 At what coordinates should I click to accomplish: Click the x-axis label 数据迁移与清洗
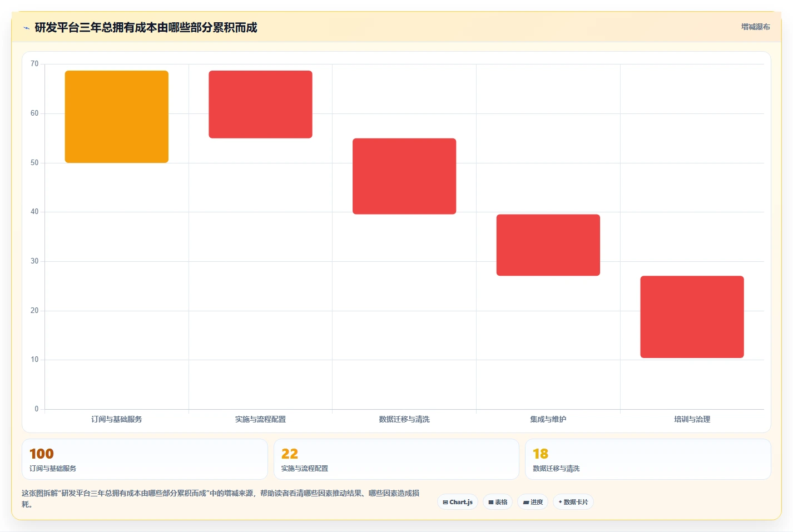(404, 419)
